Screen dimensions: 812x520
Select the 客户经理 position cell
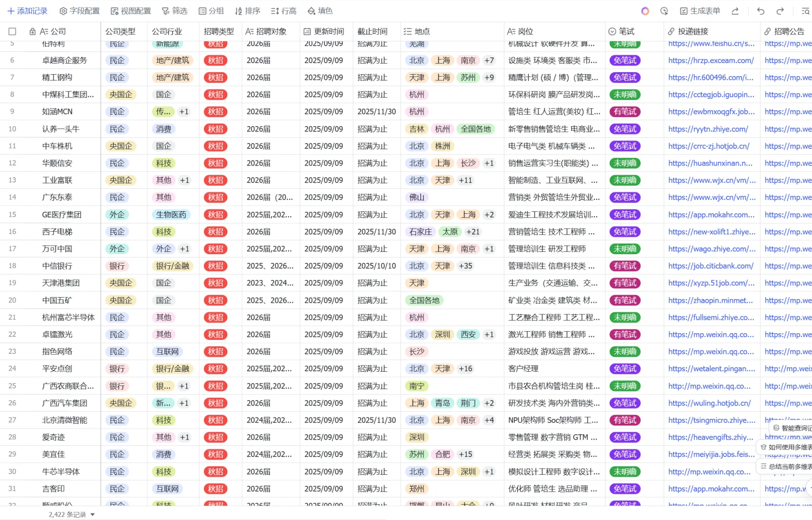coord(554,369)
